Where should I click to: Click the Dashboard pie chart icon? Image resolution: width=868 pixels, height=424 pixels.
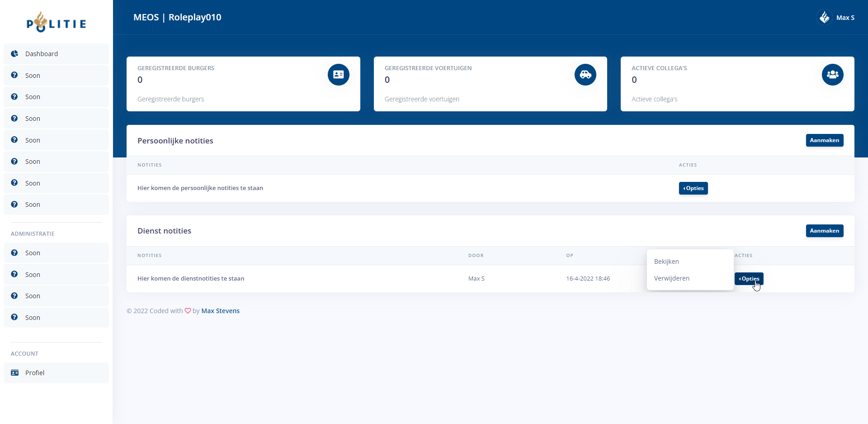14,54
